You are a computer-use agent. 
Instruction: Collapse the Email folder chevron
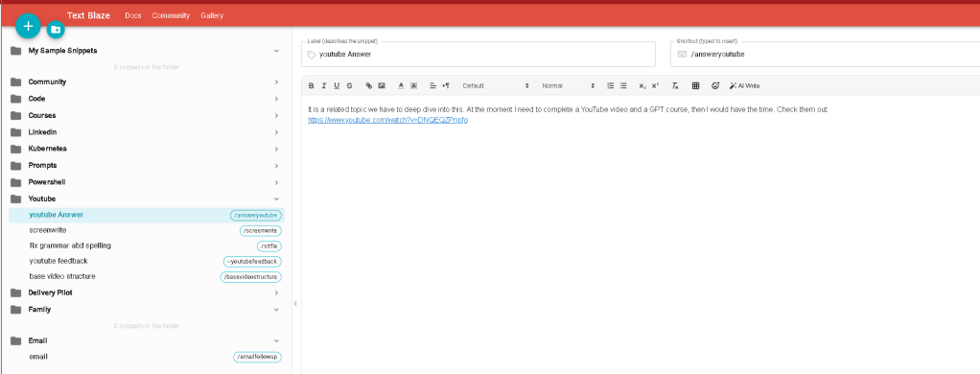point(276,340)
